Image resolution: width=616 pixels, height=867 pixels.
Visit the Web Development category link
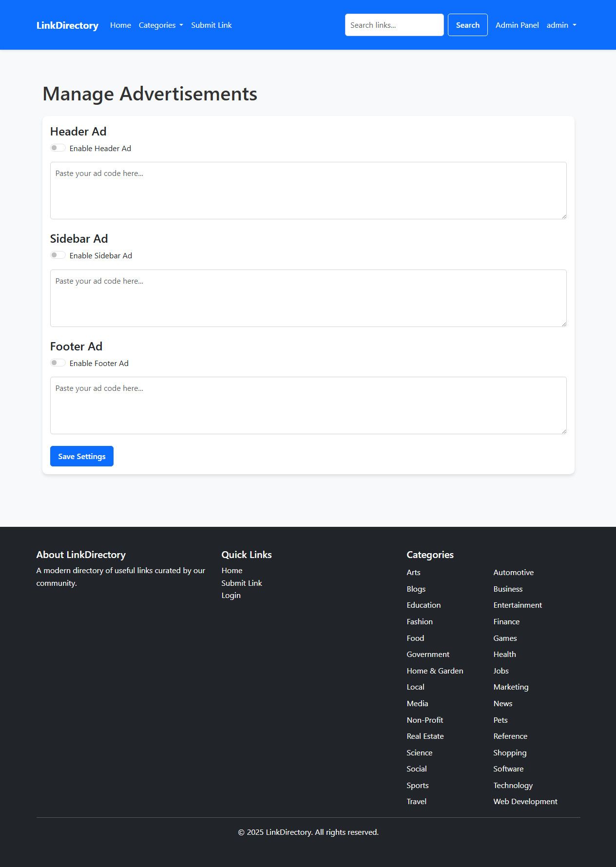(x=525, y=802)
